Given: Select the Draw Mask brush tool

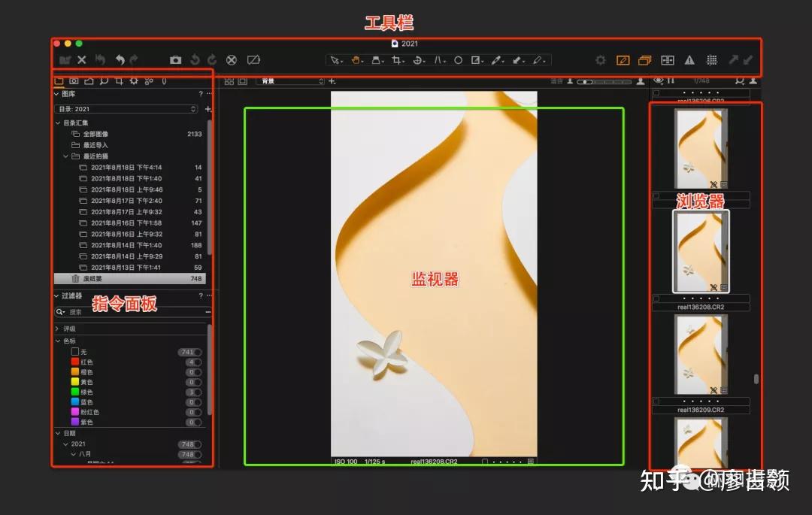Looking at the screenshot, I should tap(517, 60).
